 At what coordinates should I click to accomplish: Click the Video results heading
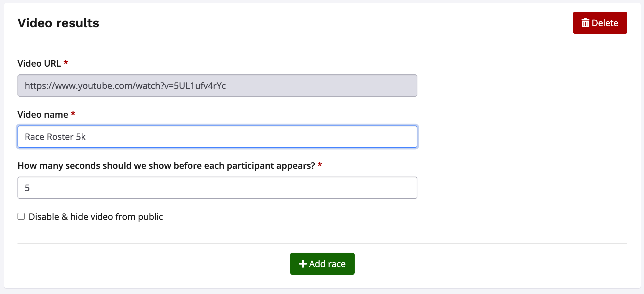pos(58,23)
